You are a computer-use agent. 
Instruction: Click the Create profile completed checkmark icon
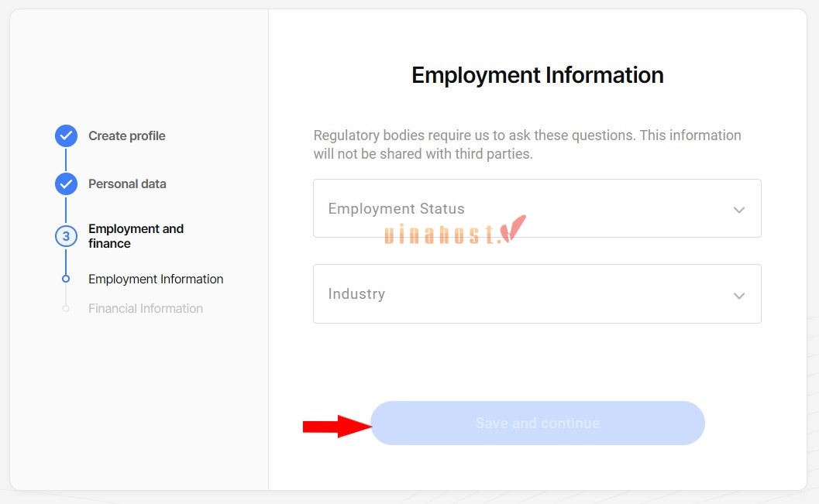(x=66, y=136)
